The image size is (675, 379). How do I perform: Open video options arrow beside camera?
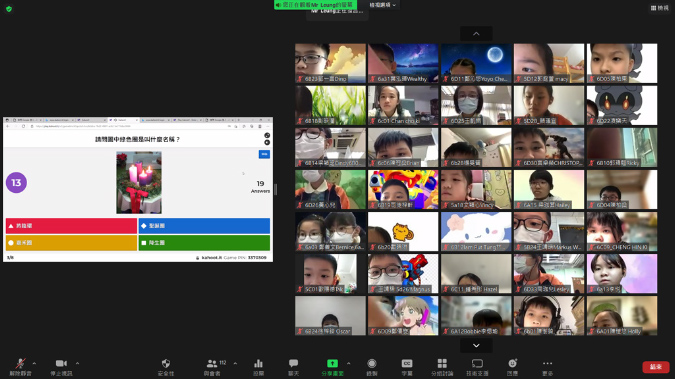click(77, 363)
